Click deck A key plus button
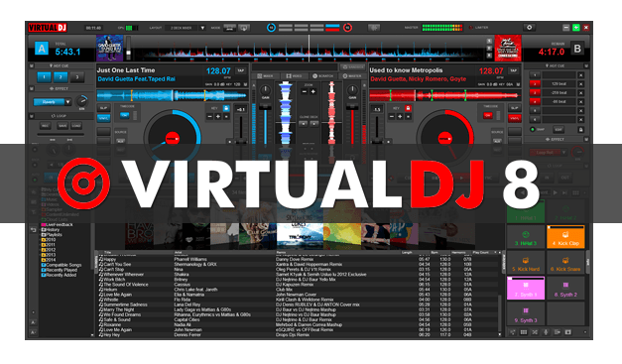This screenshot has height=364, width=622. [218, 117]
